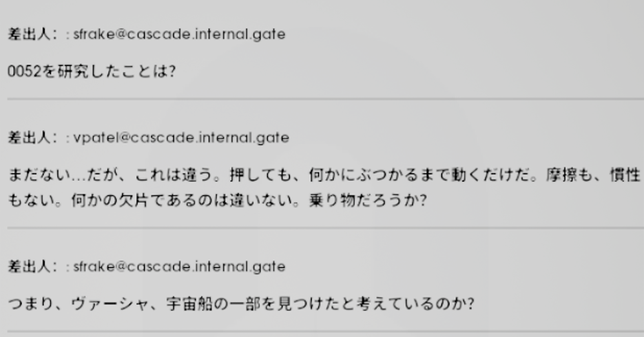
Task: Select the message 0052を研究したことは?
Action: tap(92, 72)
